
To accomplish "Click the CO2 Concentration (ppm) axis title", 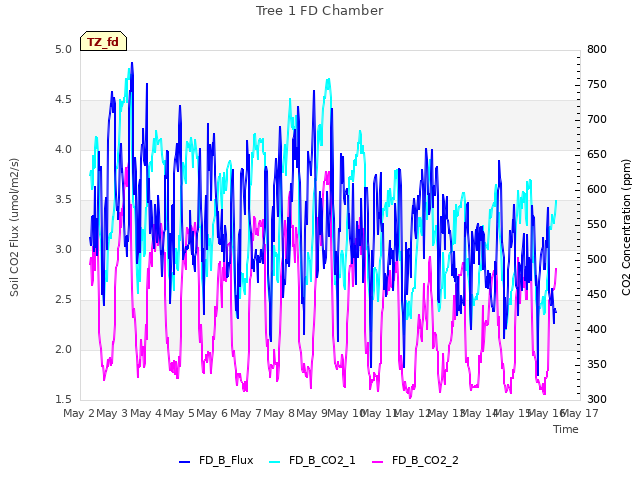I will [x=626, y=227].
